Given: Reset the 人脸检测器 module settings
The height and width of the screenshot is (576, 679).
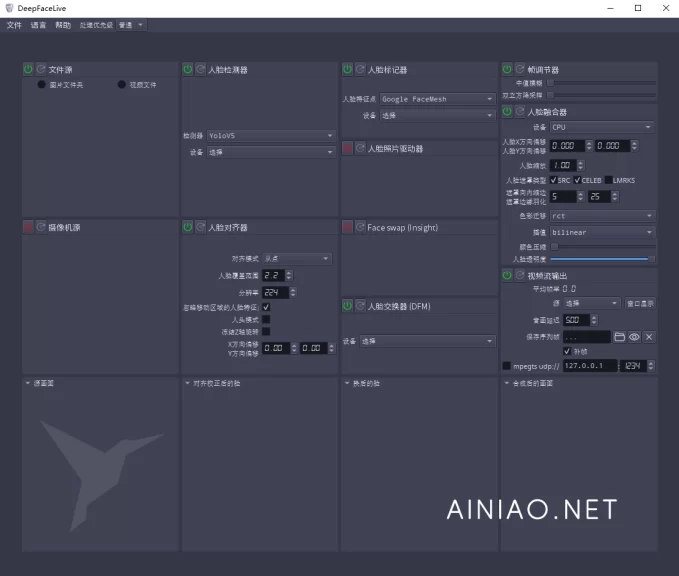Looking at the screenshot, I should (x=200, y=69).
